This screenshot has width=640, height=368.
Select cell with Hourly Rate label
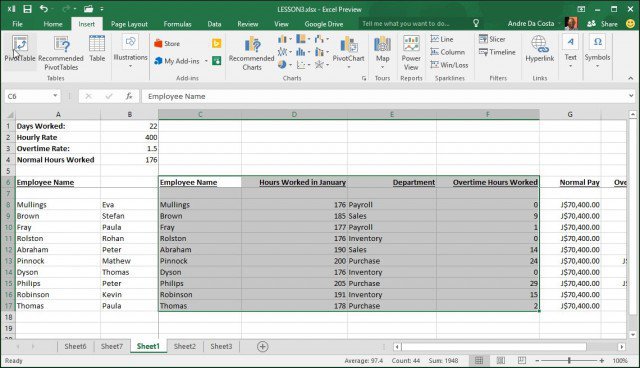(x=58, y=137)
